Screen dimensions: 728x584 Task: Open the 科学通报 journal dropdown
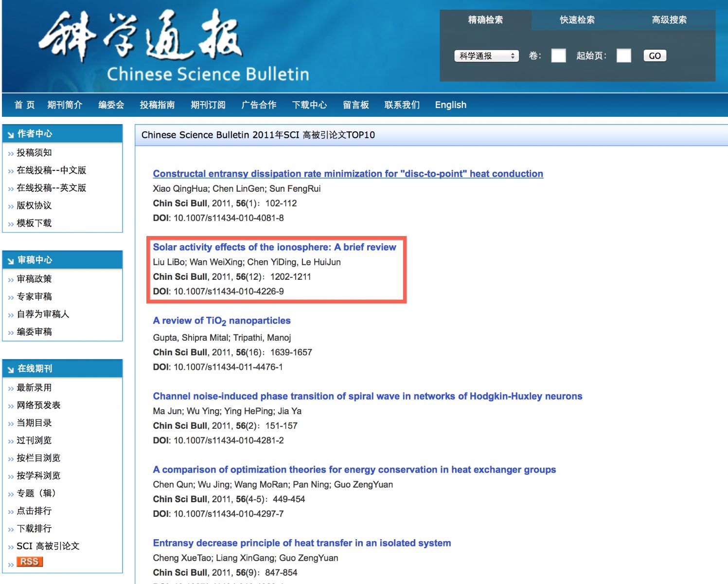pos(486,56)
